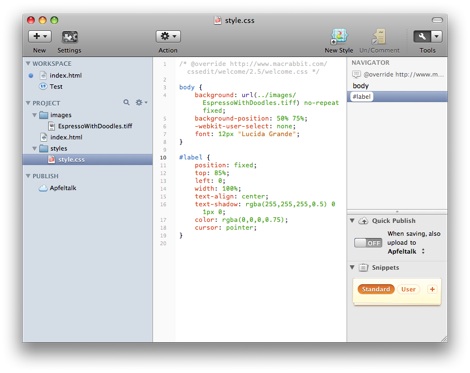Click the Test preview eye icon

tap(43, 86)
